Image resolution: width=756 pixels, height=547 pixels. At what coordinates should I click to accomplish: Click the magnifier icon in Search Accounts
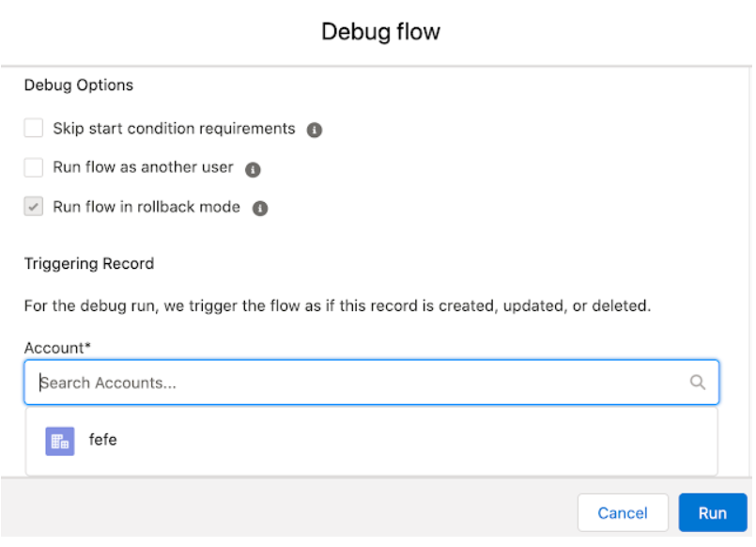697,383
